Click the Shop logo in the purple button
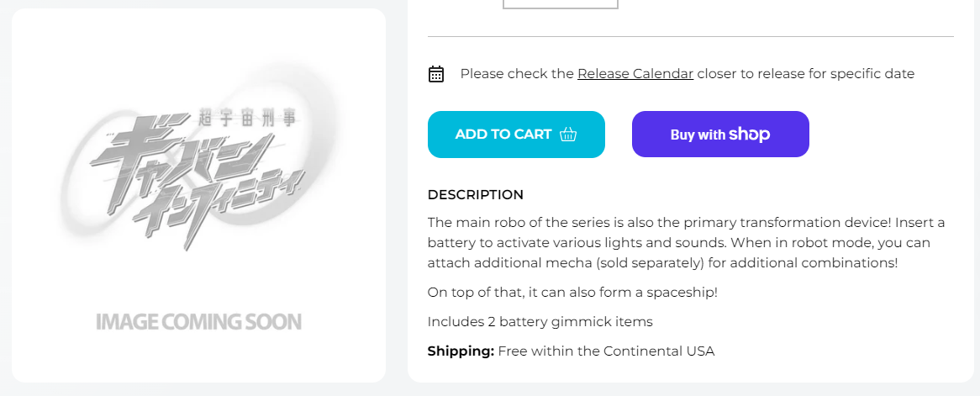The height and width of the screenshot is (396, 980). (750, 135)
